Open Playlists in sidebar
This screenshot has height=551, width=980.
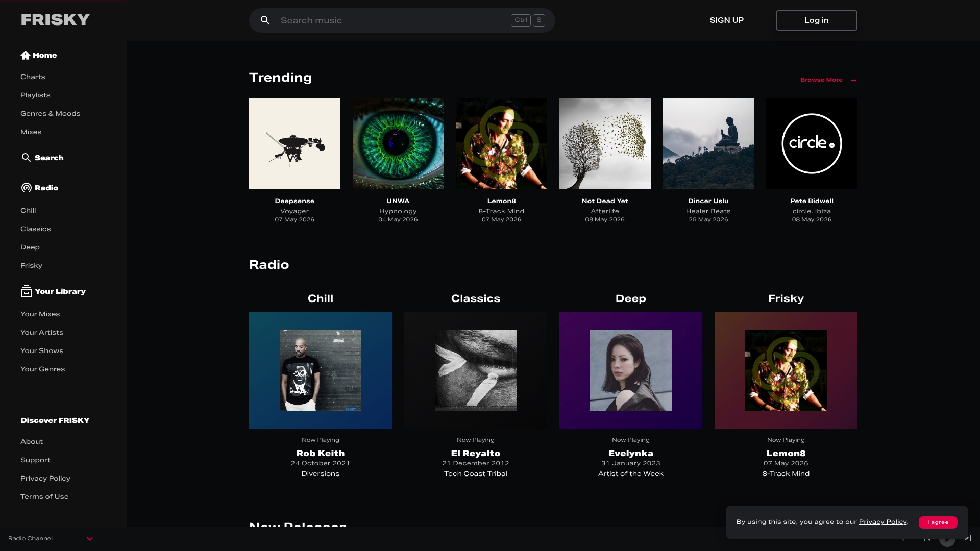click(35, 95)
